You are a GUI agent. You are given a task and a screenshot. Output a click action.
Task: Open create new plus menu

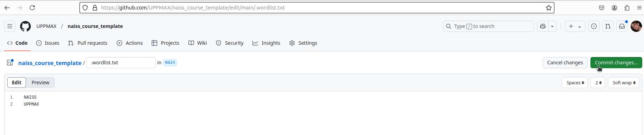tap(575, 26)
